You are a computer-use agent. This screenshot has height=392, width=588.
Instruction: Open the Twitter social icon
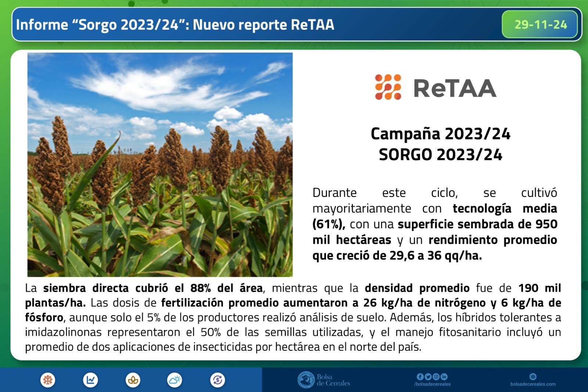[x=428, y=377]
